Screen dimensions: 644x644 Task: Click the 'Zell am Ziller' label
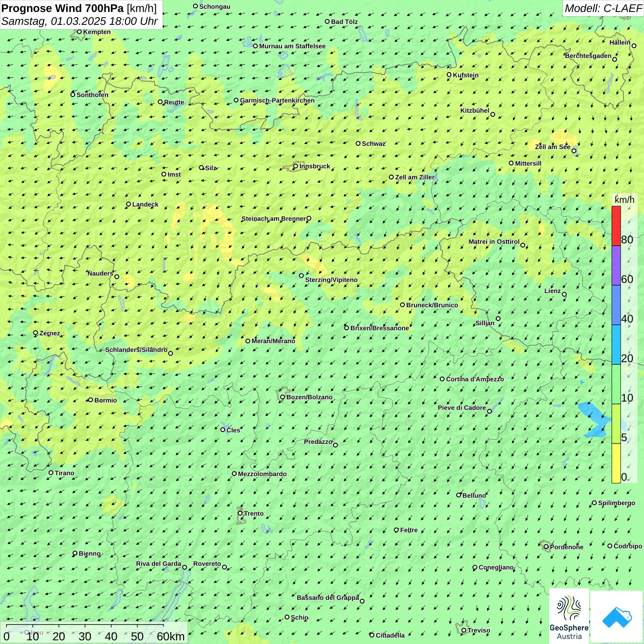click(415, 177)
